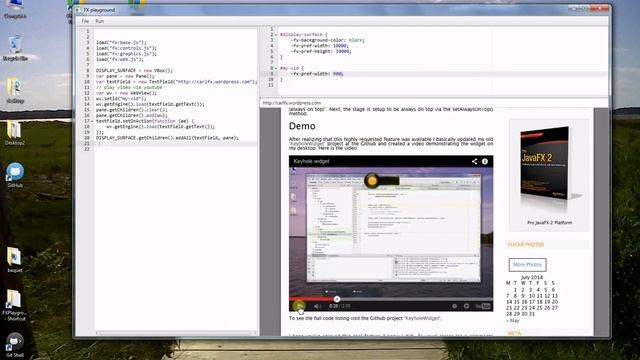The width and height of the screenshot is (640, 360).
Task: Click the Watch Later clock icon
Action: click(454, 306)
